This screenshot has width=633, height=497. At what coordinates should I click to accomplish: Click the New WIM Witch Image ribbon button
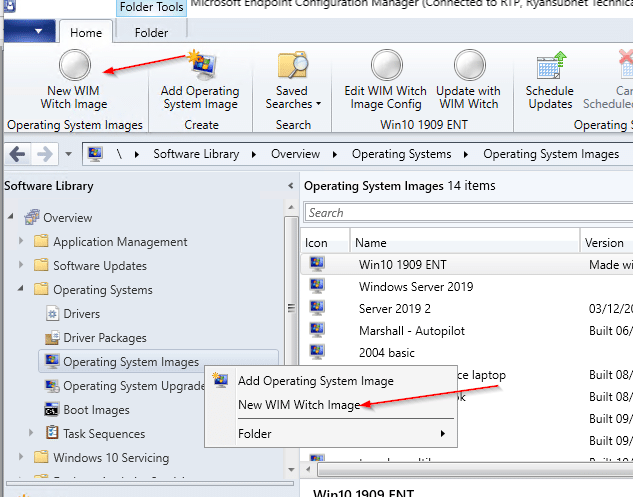[74, 80]
